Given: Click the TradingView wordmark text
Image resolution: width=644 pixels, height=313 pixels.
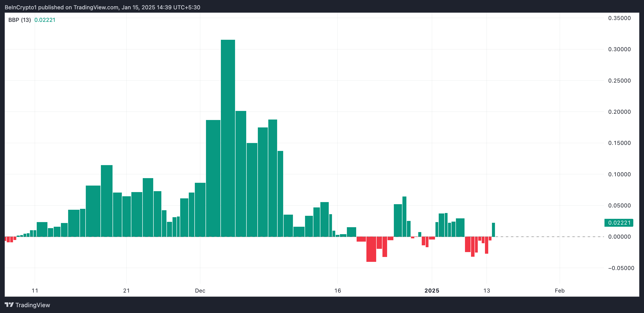Looking at the screenshot, I should [33, 305].
